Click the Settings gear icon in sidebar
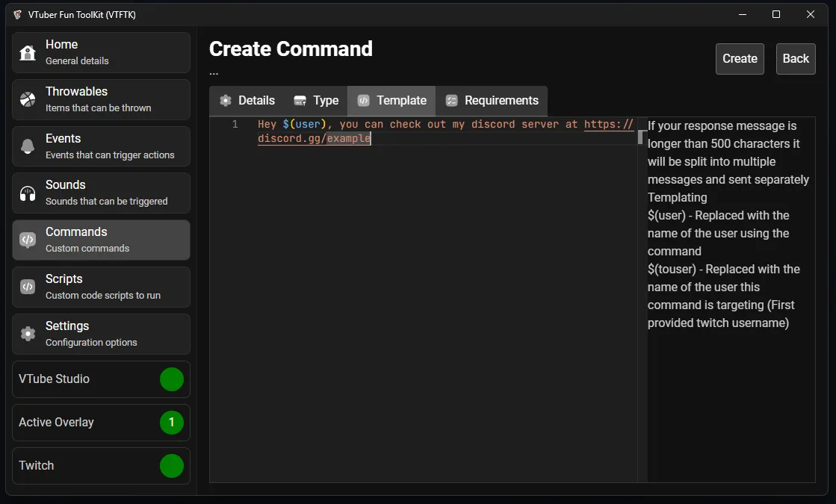 click(28, 334)
